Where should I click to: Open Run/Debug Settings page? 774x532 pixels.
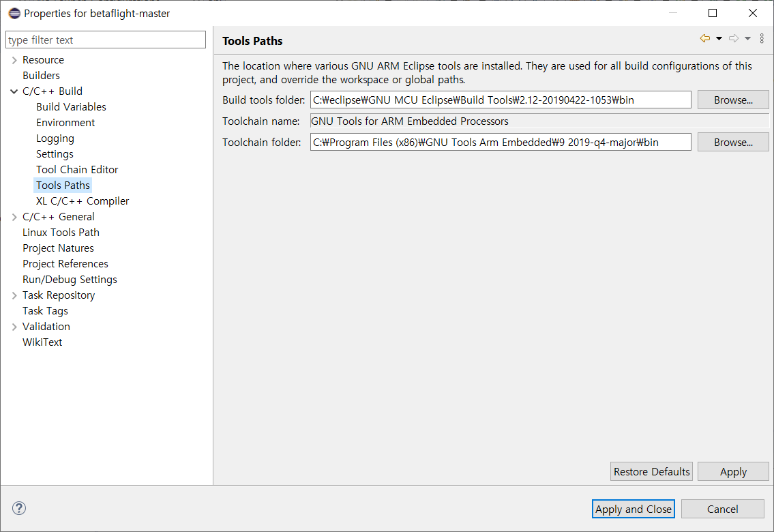tap(70, 280)
